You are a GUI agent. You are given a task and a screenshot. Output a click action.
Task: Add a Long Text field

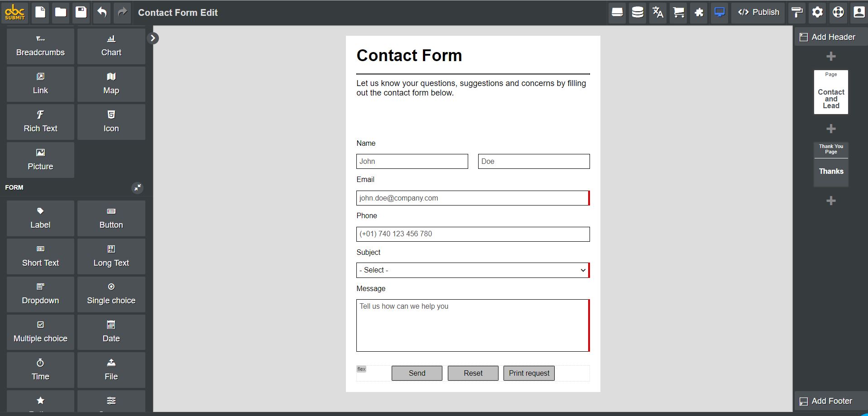(111, 257)
